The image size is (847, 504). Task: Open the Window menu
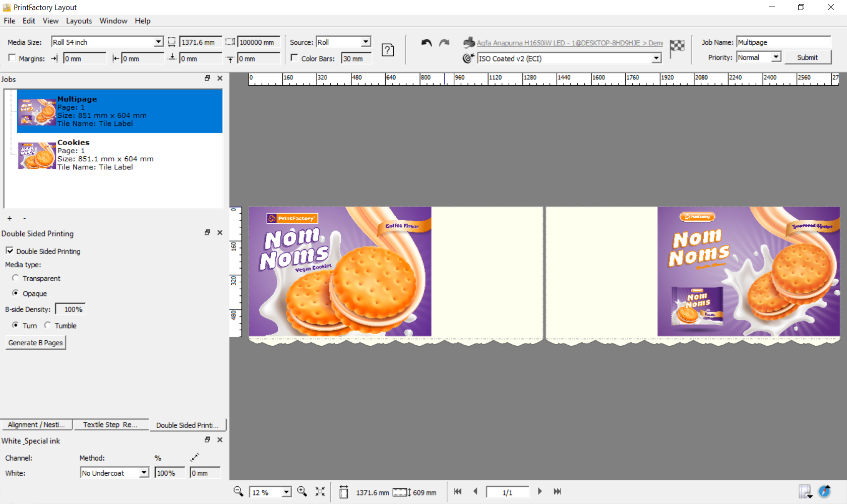113,21
